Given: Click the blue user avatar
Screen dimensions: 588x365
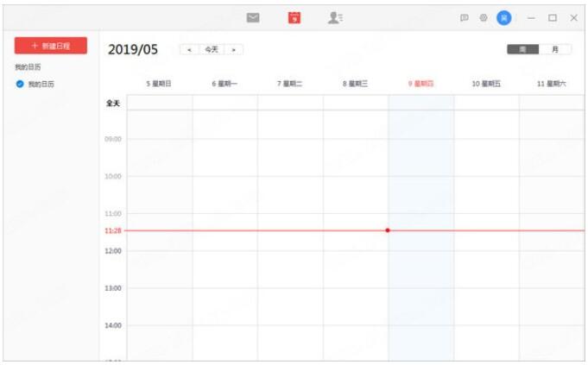Looking at the screenshot, I should (x=503, y=17).
